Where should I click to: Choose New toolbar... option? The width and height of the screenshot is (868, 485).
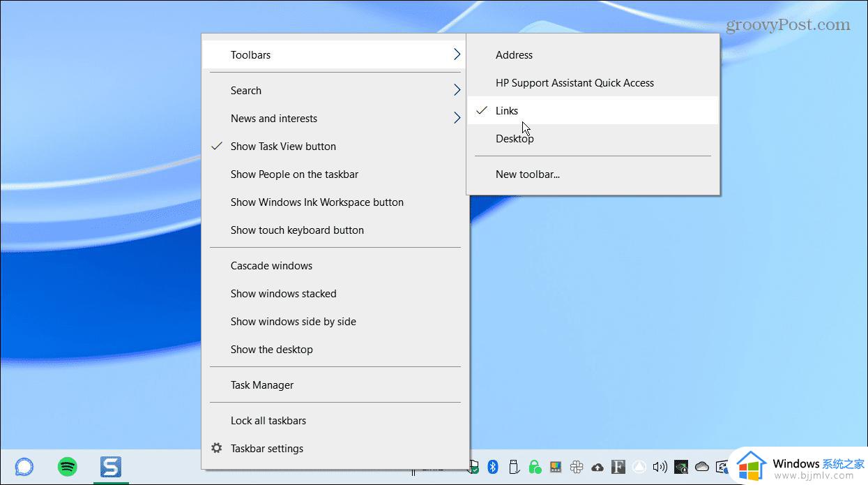(593, 174)
